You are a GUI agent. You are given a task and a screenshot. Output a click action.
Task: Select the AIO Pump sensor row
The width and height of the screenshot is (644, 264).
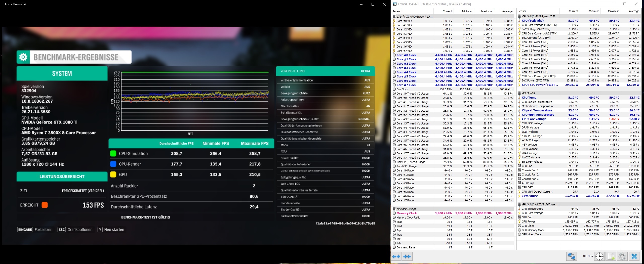click(579, 183)
